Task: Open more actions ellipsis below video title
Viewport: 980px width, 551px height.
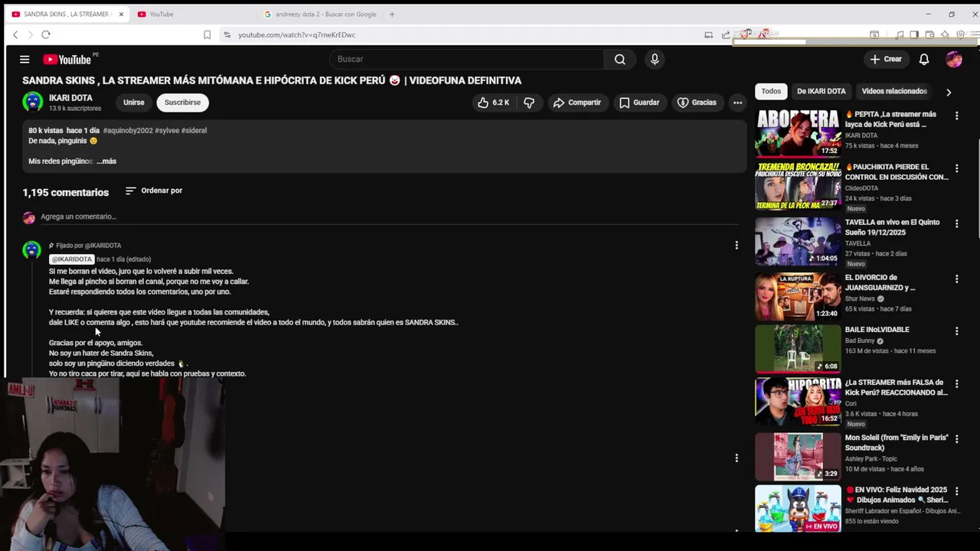Action: point(737,103)
